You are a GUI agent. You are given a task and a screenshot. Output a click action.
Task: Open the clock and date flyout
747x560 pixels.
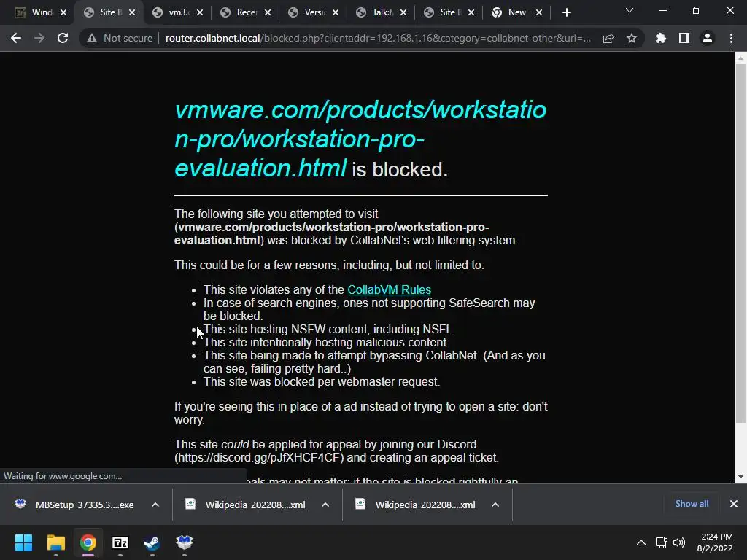(x=715, y=542)
